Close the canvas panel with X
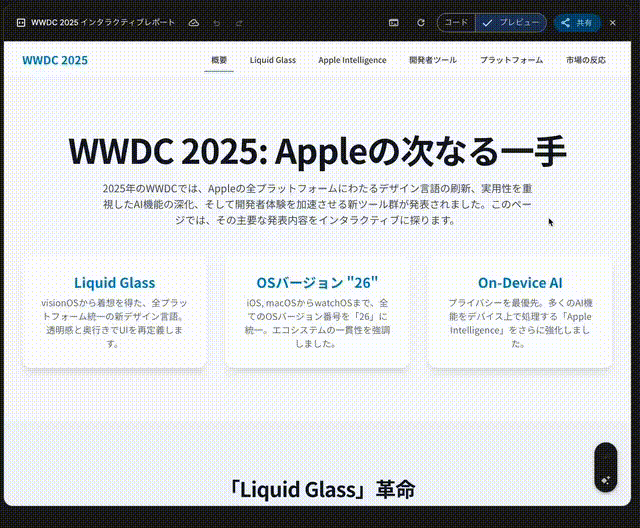The width and height of the screenshot is (640, 528). (x=613, y=23)
